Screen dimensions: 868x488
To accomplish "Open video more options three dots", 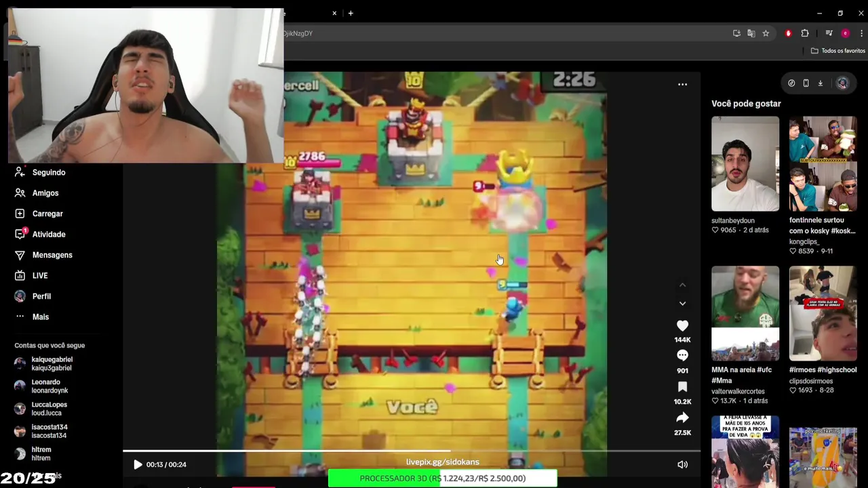I will [x=682, y=85].
